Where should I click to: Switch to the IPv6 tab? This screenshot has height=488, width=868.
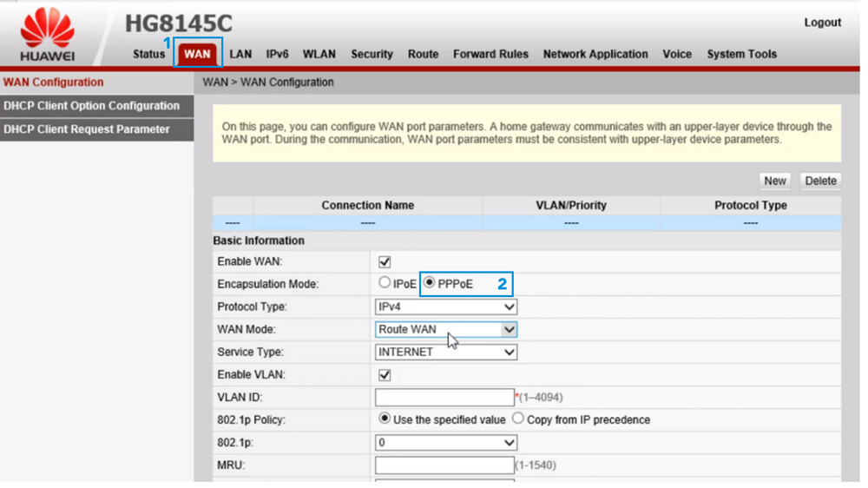(278, 55)
